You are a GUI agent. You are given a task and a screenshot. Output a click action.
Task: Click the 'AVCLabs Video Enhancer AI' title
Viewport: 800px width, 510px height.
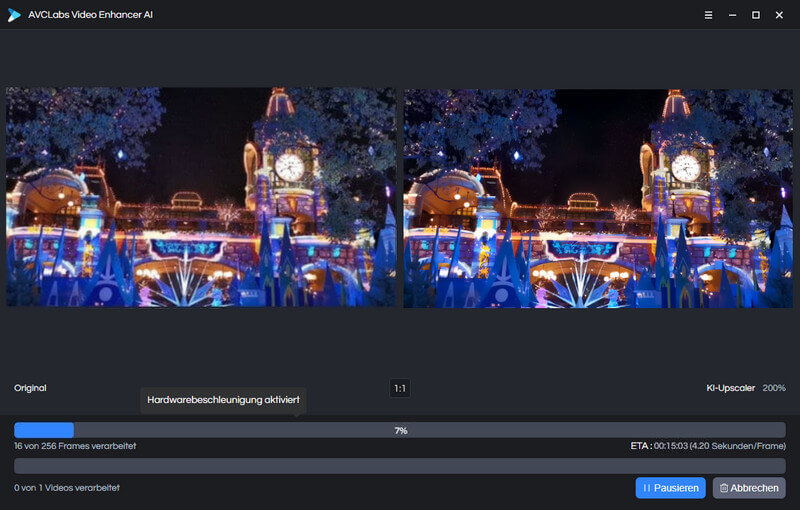click(90, 15)
